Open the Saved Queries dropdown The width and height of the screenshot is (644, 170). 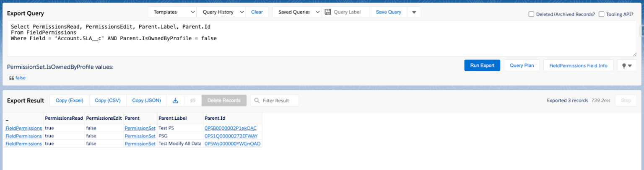(x=297, y=12)
